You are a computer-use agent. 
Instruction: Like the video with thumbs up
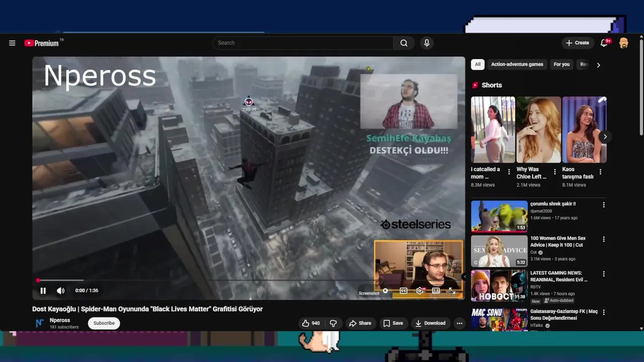tap(311, 323)
